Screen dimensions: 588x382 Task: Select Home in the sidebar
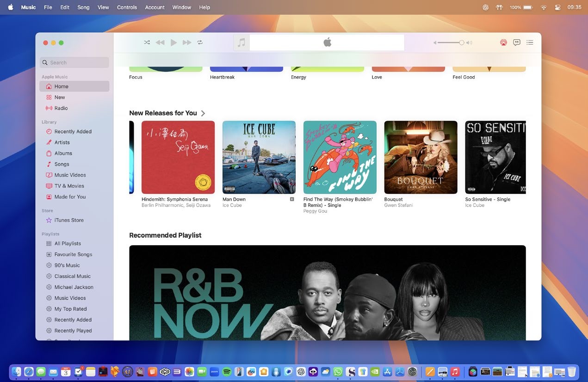[74, 86]
